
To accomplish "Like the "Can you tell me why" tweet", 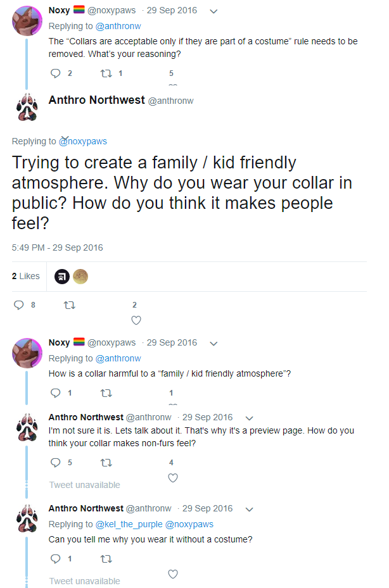I will (x=172, y=574).
